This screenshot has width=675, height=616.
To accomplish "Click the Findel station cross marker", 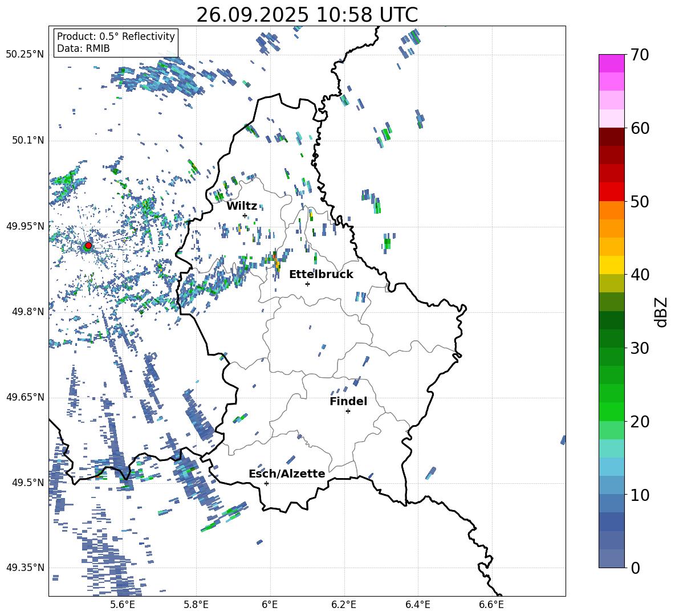I will click(348, 411).
